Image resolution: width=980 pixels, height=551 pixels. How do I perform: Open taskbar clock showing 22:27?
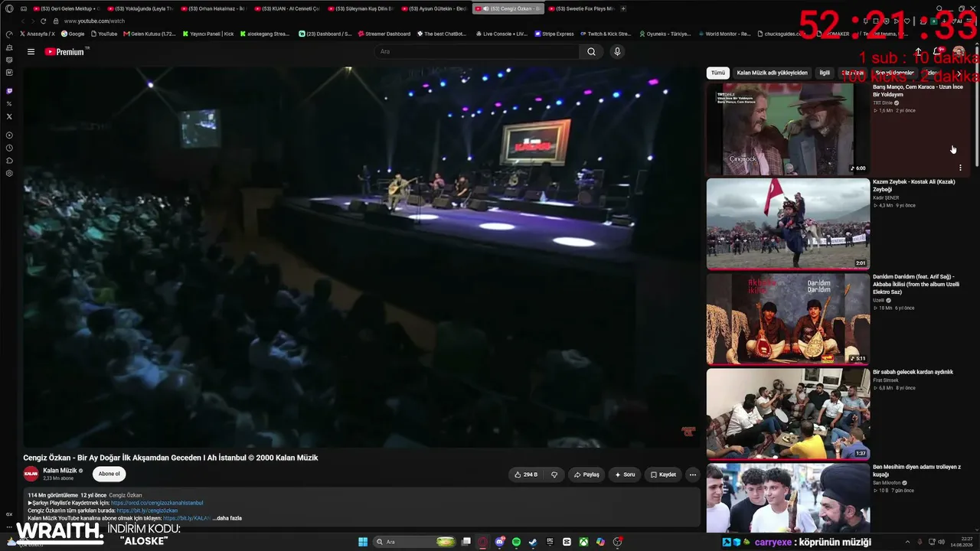pyautogui.click(x=961, y=542)
